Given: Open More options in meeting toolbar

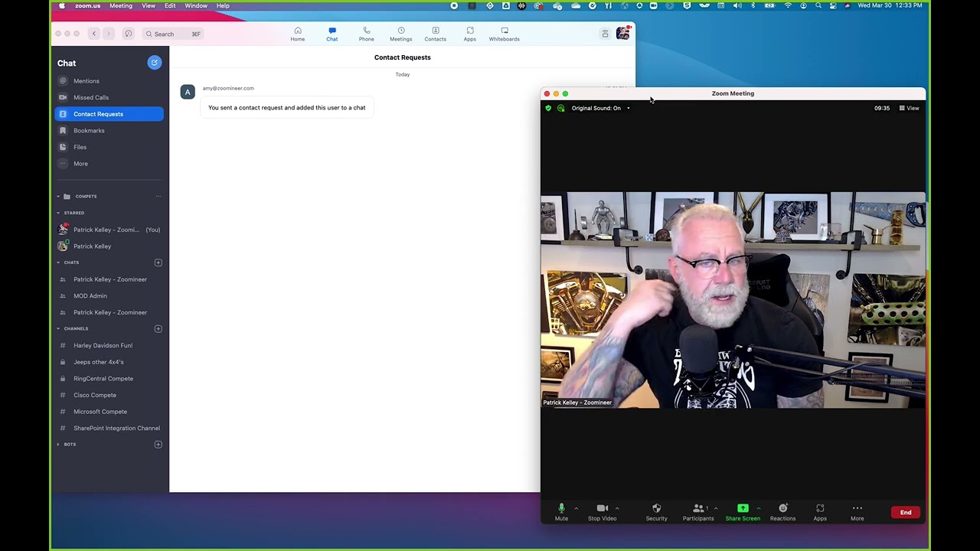Looking at the screenshot, I should [857, 512].
